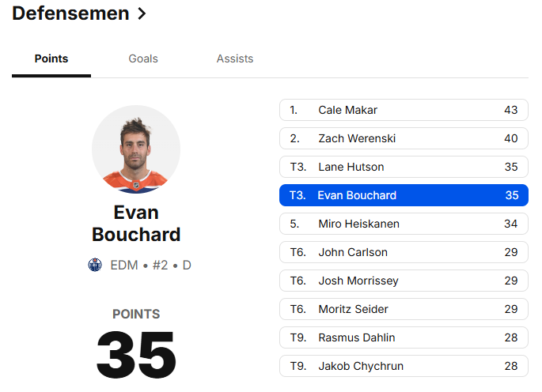
Task: Open the Defensemen heading link
Action: coord(71,13)
